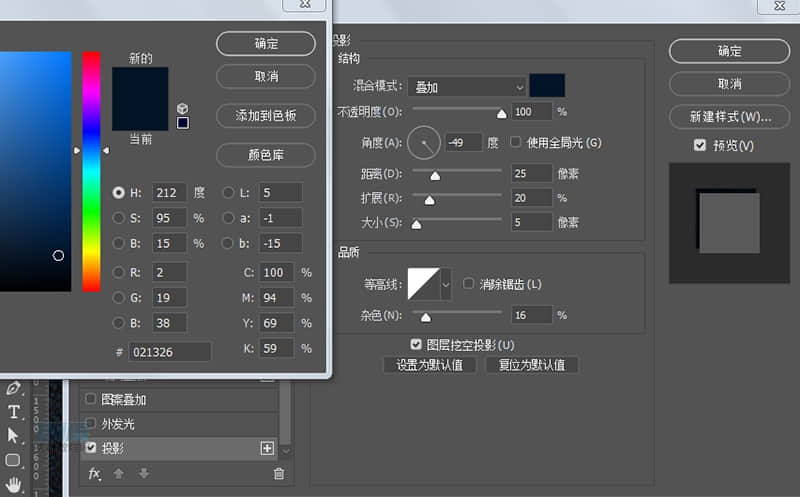Click the drop shadow color swatch
The width and height of the screenshot is (800, 497).
547,85
